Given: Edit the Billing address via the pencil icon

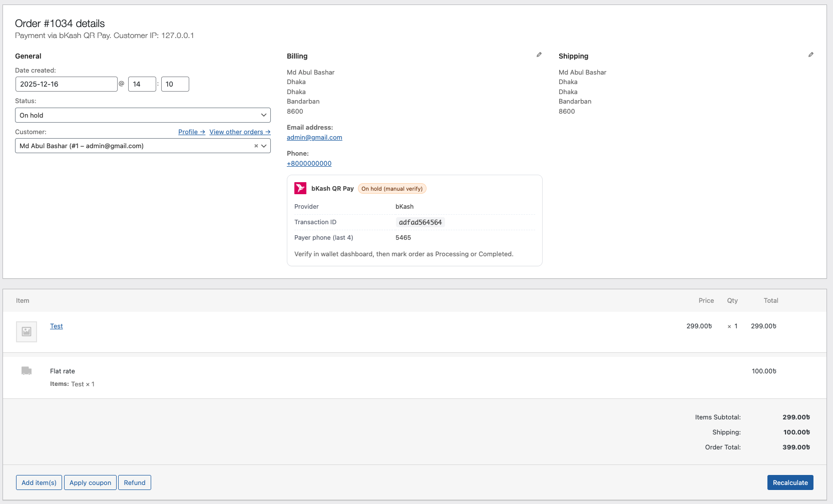Looking at the screenshot, I should [x=539, y=55].
